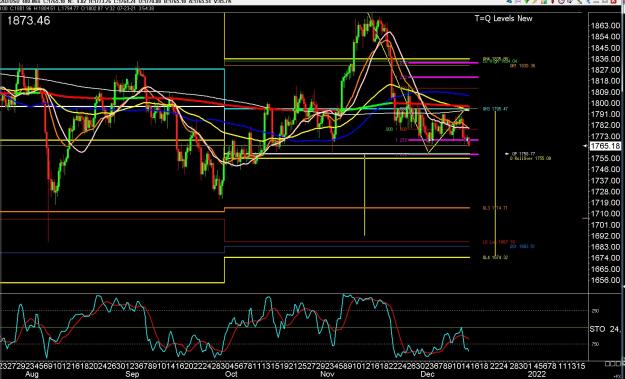Click the current price tag 1765.18
This screenshot has height=379, width=625.
(x=605, y=146)
